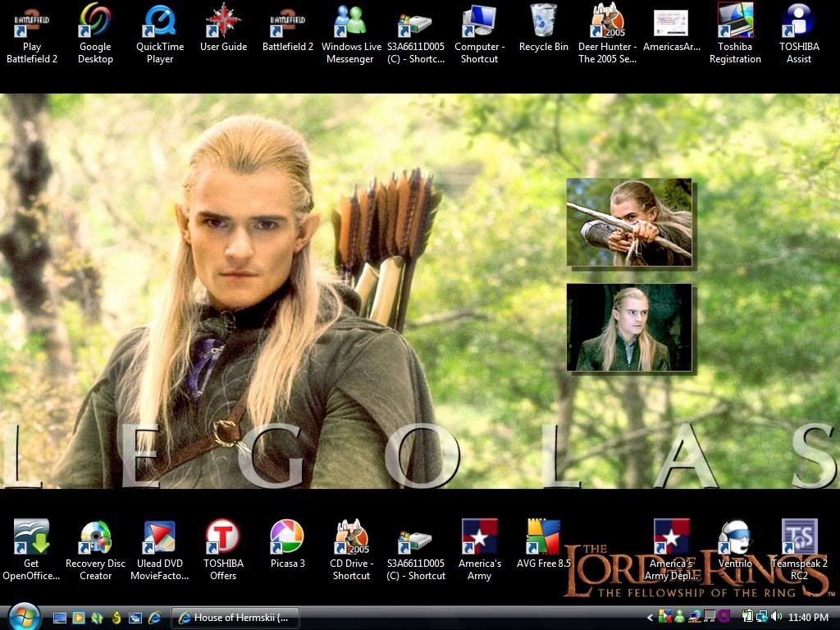
Task: Launch Google Desktop from the desktop
Action: (x=95, y=21)
